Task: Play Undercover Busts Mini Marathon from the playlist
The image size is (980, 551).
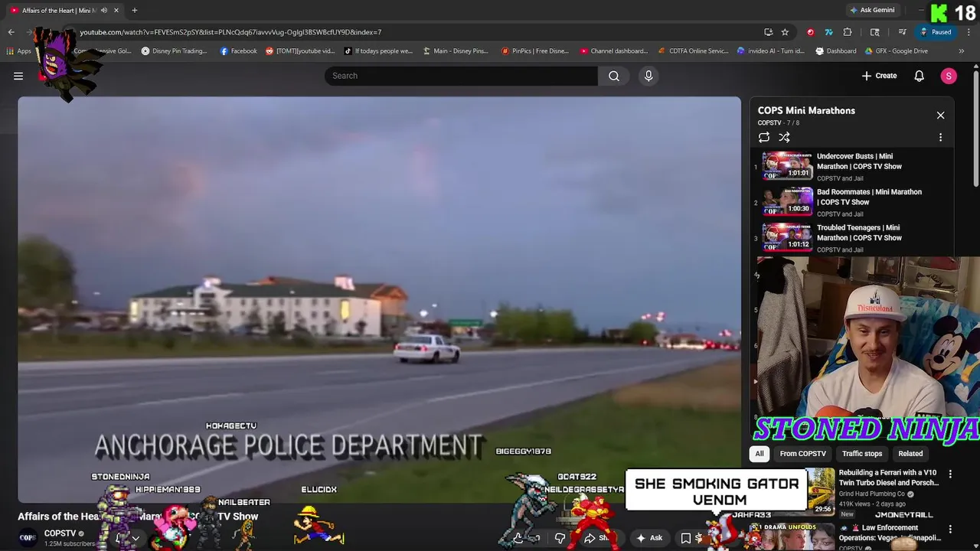Action: [859, 161]
